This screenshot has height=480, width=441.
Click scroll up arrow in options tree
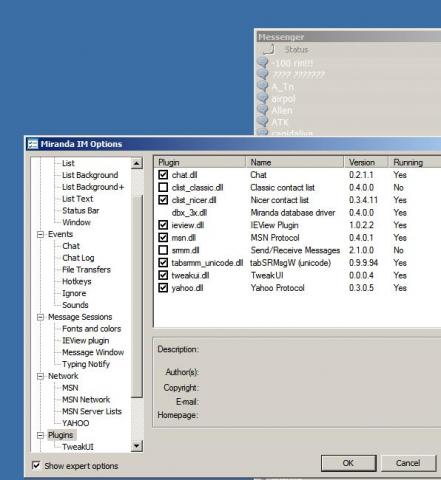pos(137,163)
